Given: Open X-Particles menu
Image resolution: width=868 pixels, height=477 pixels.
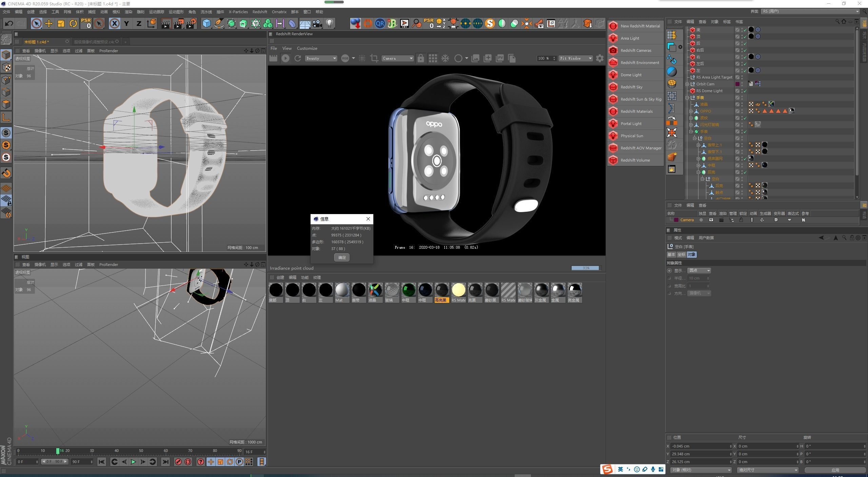Looking at the screenshot, I should pos(238,12).
